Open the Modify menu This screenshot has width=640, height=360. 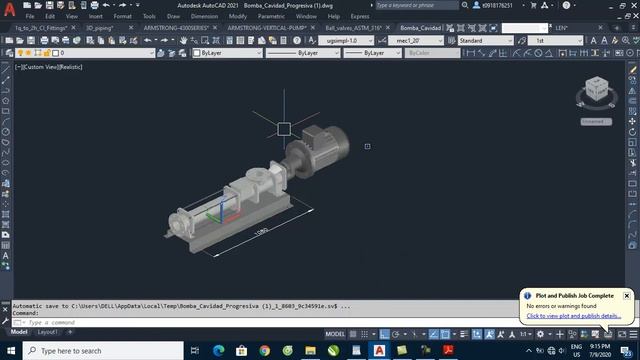tap(238, 16)
